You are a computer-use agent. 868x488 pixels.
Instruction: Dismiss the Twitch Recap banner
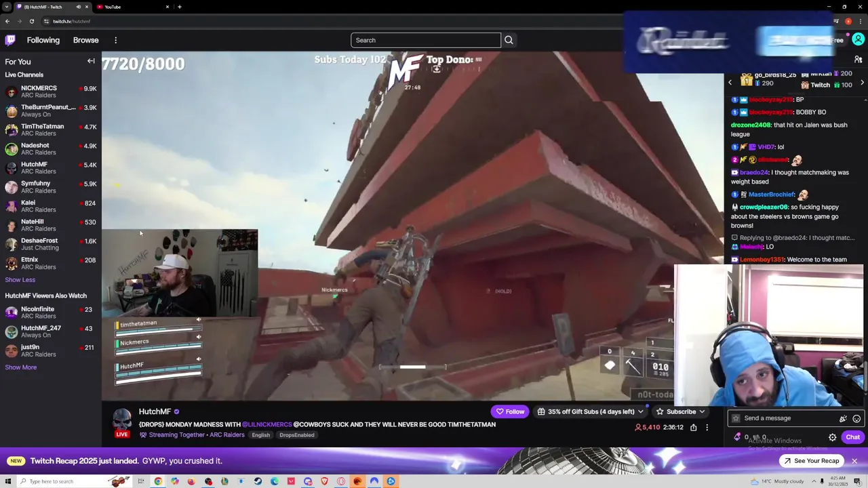click(x=854, y=461)
